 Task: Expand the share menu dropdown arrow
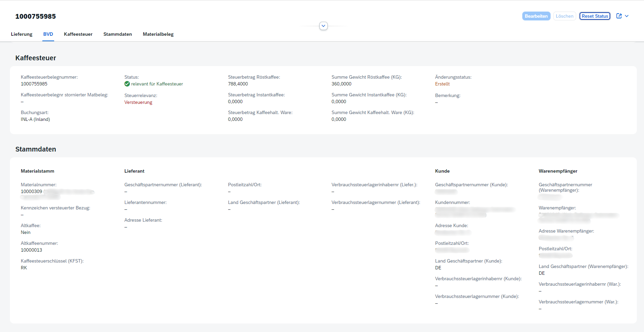click(x=627, y=16)
